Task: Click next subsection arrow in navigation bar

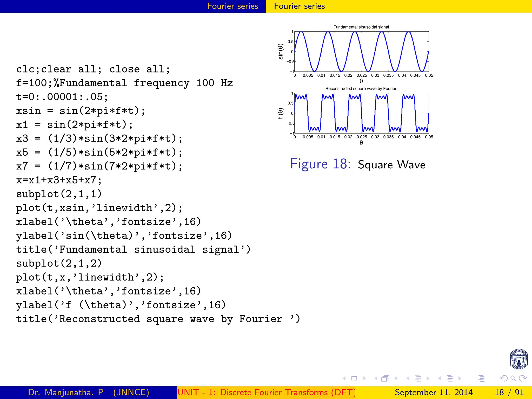Action: [428, 378]
